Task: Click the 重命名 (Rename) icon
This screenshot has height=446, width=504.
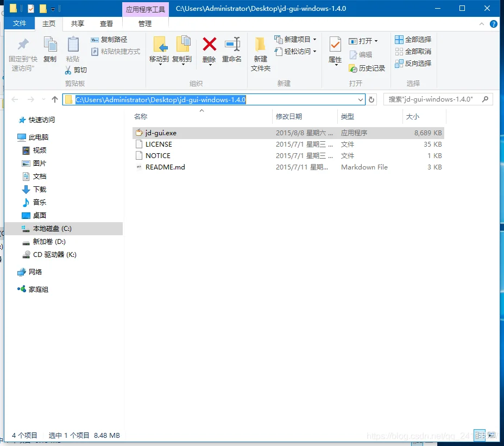Action: pos(232,44)
